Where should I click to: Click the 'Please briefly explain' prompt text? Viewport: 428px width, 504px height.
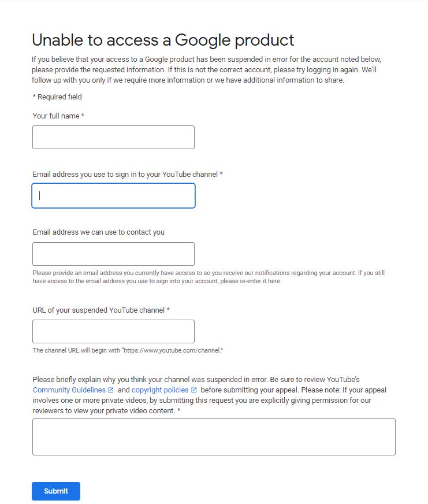tap(196, 380)
